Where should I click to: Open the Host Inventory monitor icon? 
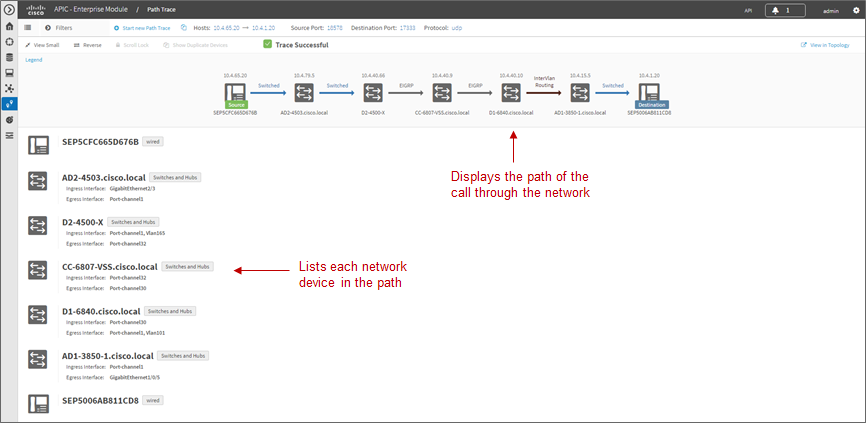(x=9, y=73)
